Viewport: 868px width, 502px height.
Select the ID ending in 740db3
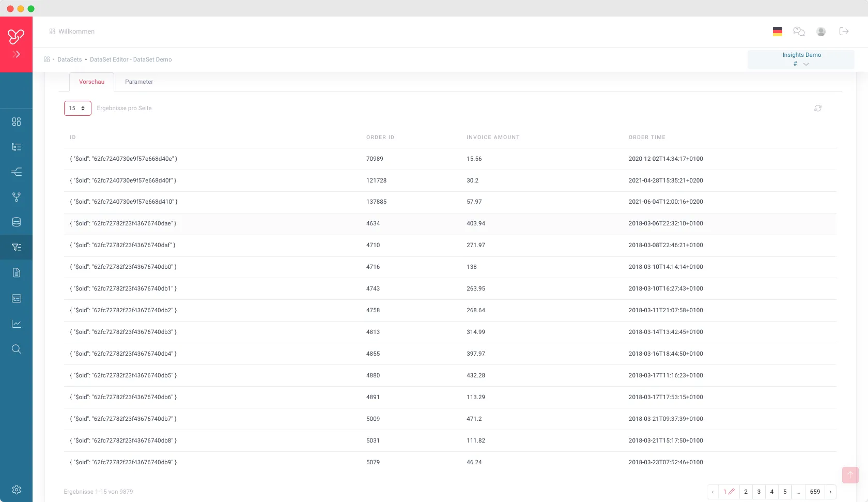click(123, 332)
